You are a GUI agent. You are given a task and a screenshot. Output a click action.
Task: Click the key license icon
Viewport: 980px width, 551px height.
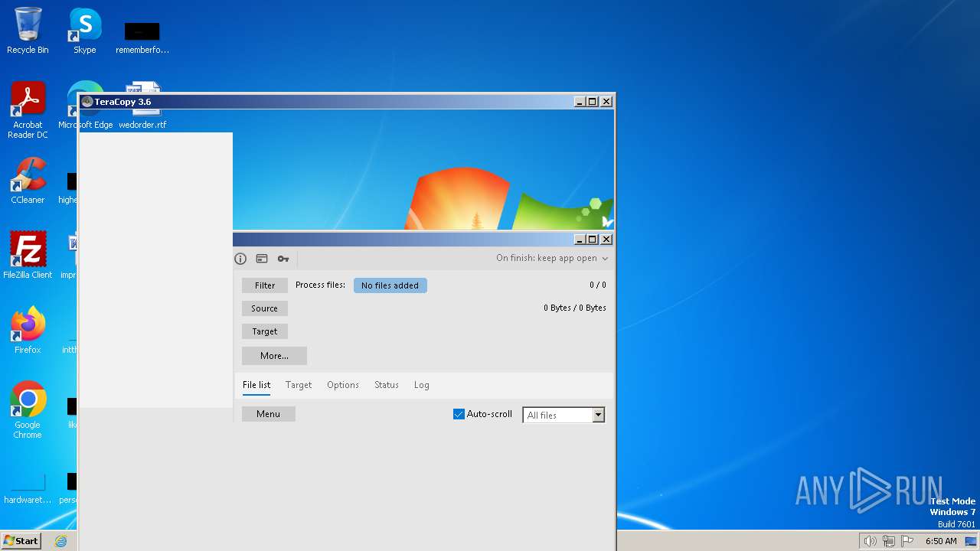[283, 259]
